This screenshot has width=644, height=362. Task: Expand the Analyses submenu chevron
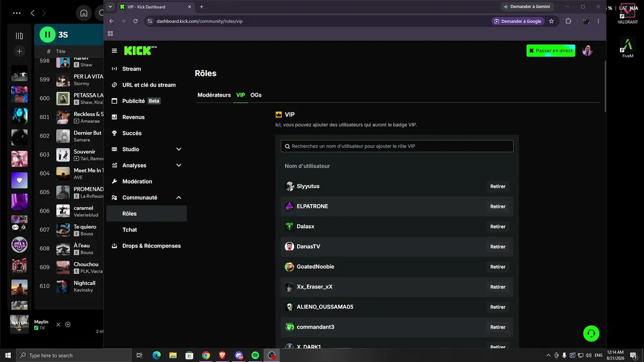(x=179, y=165)
